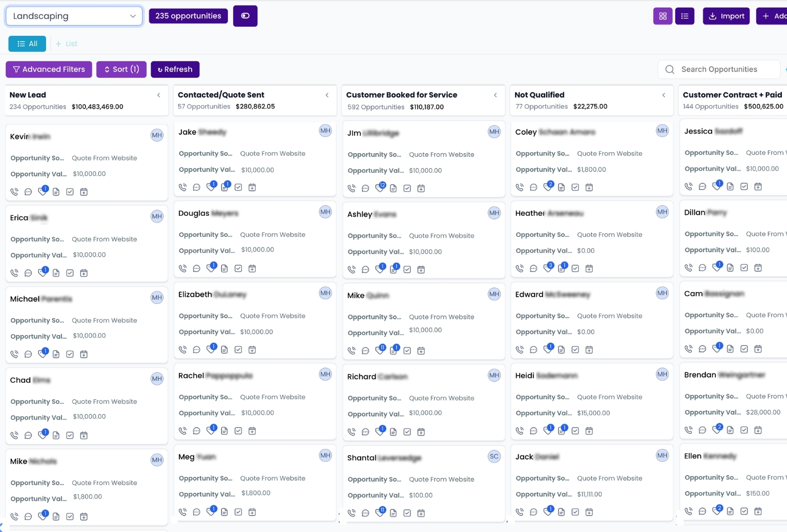Open Advanced Filters
Screen dimensions: 787x532
coord(49,69)
